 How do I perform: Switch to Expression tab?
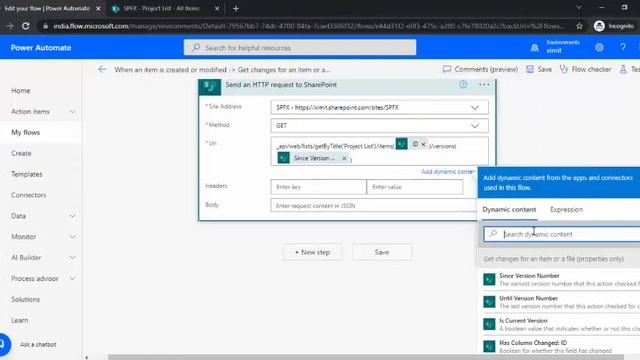[x=566, y=209]
